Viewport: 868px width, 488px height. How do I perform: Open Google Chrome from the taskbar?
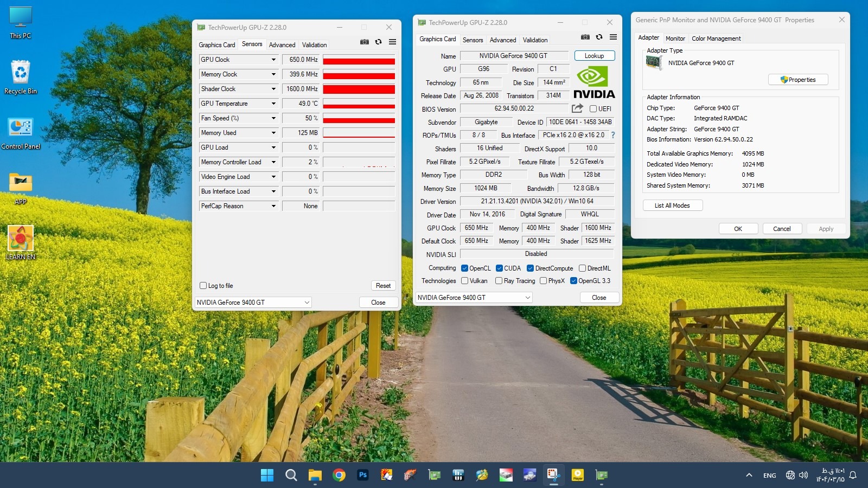point(339,476)
